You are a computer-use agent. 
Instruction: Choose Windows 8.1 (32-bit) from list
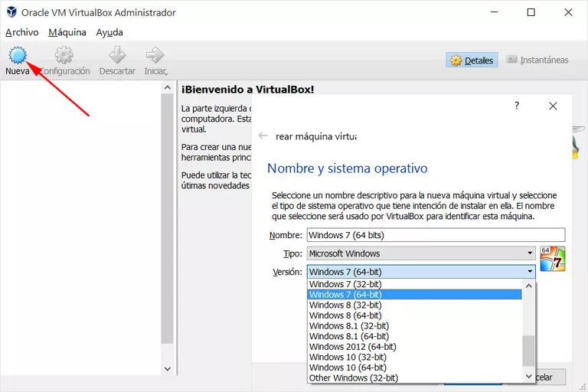tap(414, 326)
